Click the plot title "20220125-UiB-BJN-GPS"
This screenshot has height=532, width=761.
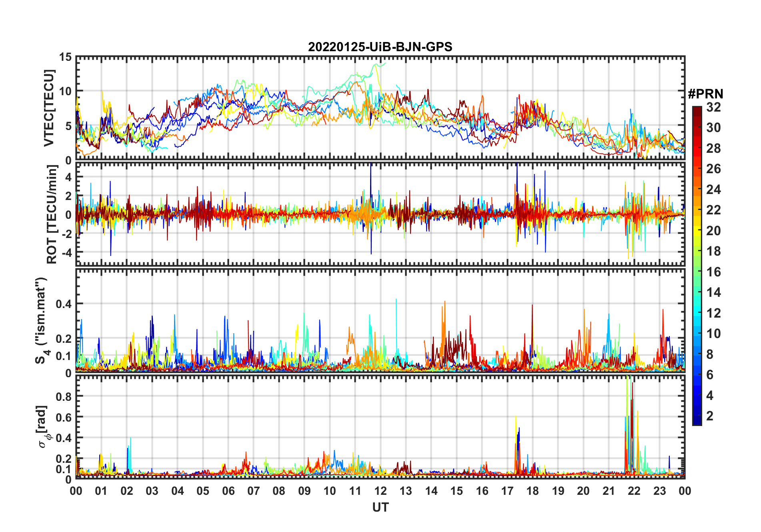pos(380,47)
